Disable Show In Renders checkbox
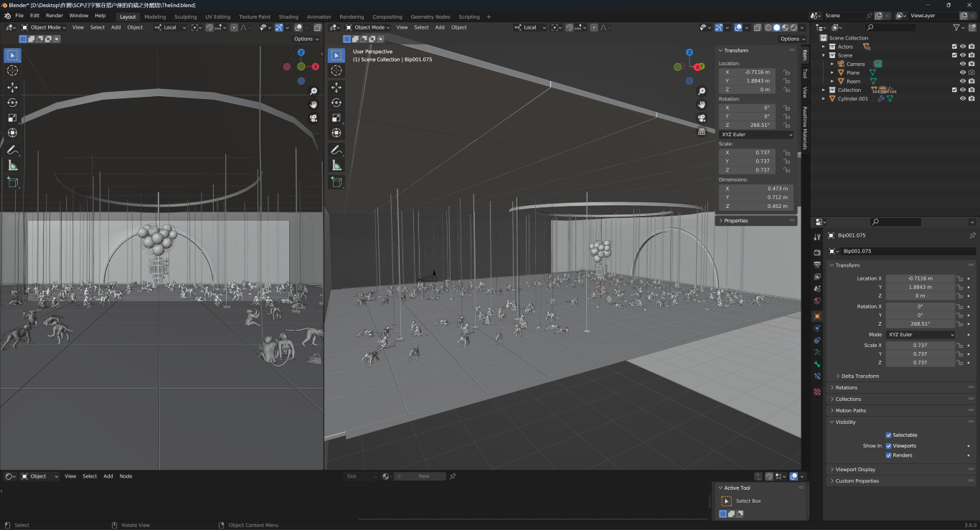The height and width of the screenshot is (530, 980). click(888, 455)
